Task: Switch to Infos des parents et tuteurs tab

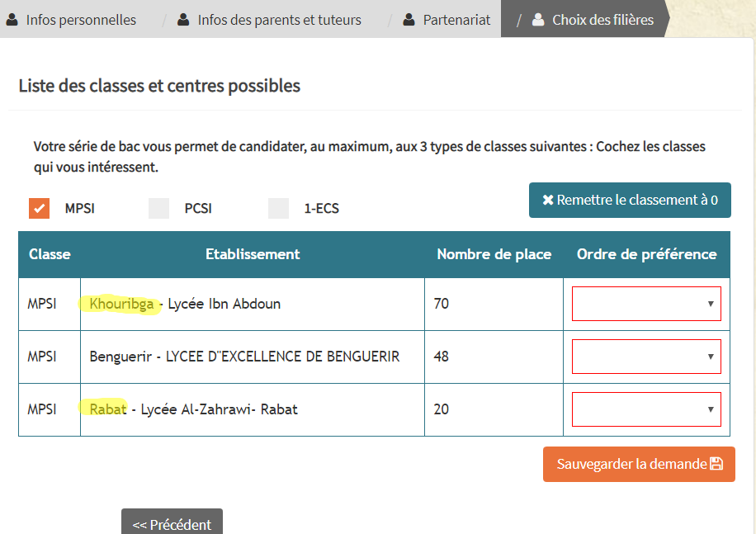Action: 279,20
